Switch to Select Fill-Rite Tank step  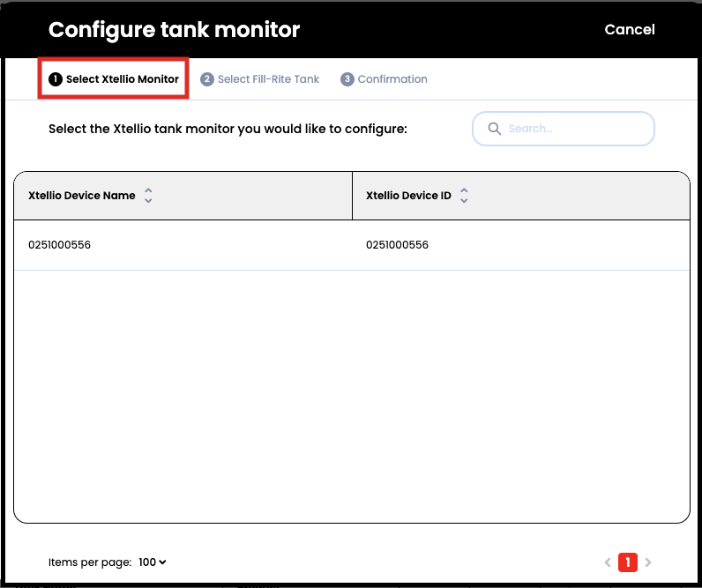(268, 79)
